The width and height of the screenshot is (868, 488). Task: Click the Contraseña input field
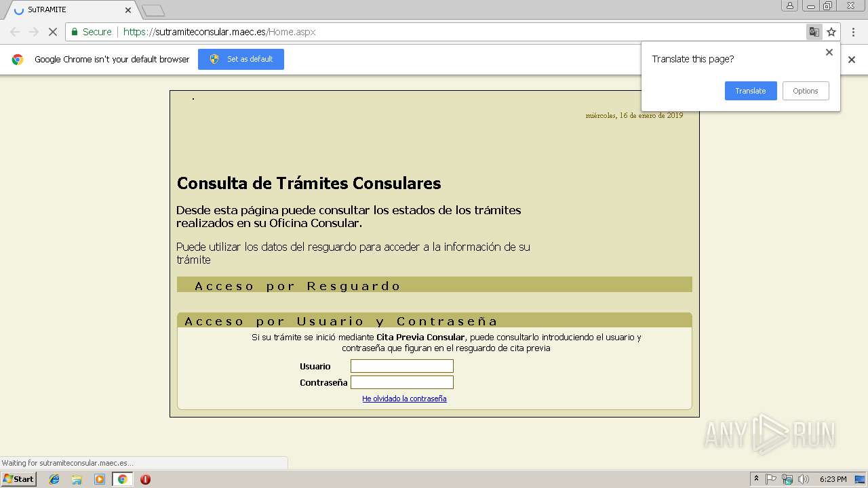(402, 382)
